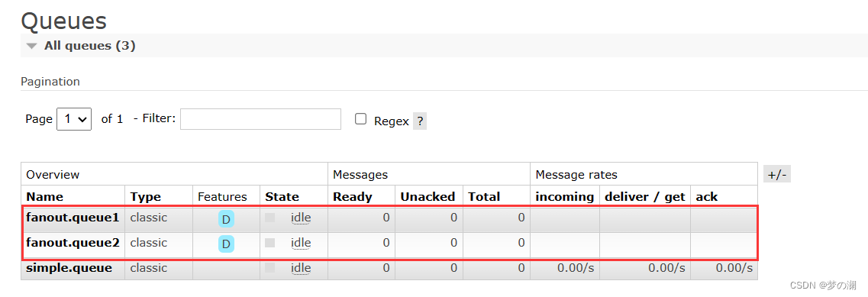Sort by the ack column header
Screen dimensions: 868x297
point(706,197)
